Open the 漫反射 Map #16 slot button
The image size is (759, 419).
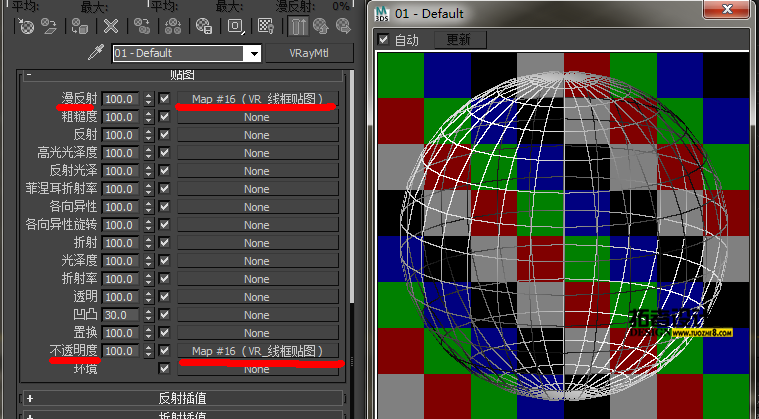258,99
